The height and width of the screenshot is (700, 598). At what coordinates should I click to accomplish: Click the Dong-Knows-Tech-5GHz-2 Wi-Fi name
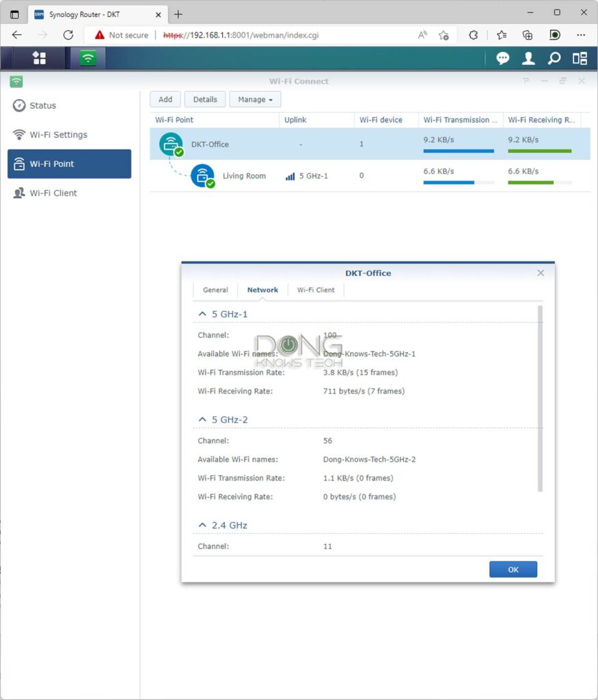click(x=369, y=459)
